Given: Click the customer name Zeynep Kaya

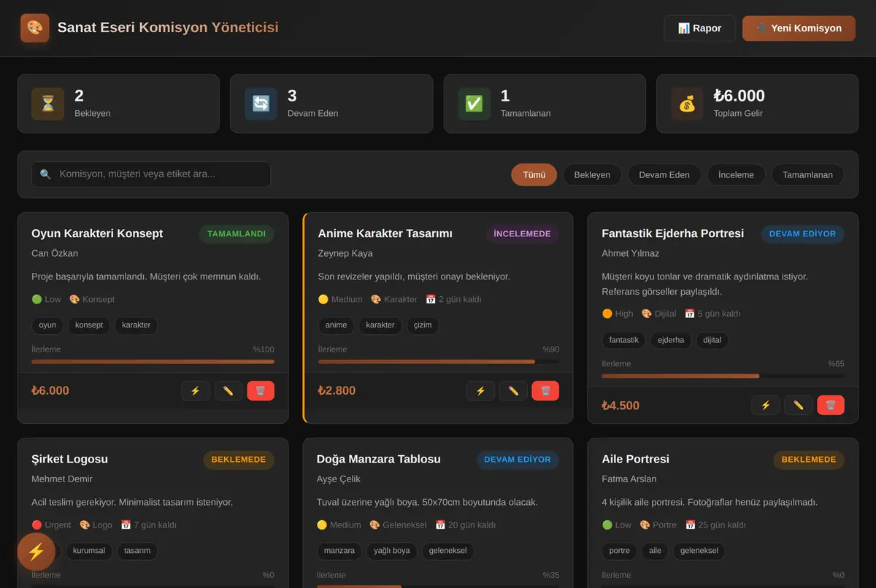Looking at the screenshot, I should (x=345, y=253).
